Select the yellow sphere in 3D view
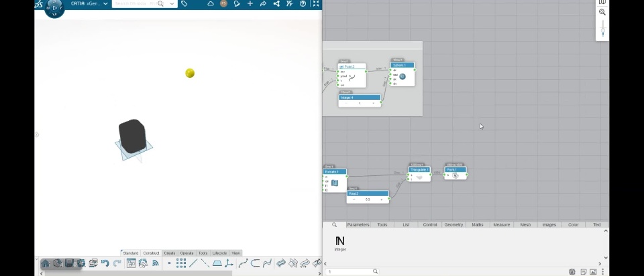Viewport: 644px width, 276px height. 190,73
